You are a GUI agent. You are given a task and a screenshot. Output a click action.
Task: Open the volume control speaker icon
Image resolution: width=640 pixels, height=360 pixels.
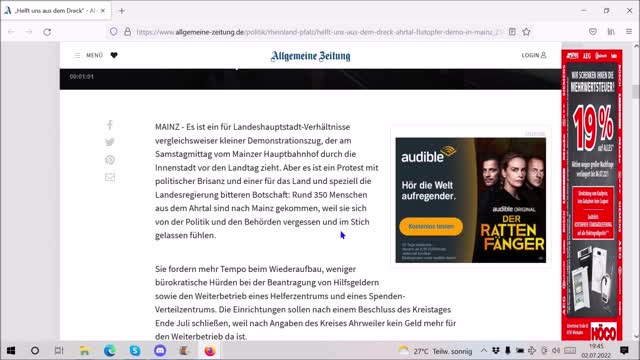point(556,351)
